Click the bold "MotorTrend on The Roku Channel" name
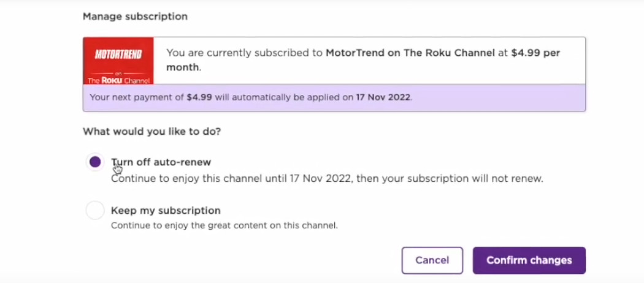The width and height of the screenshot is (644, 283). coord(410,53)
